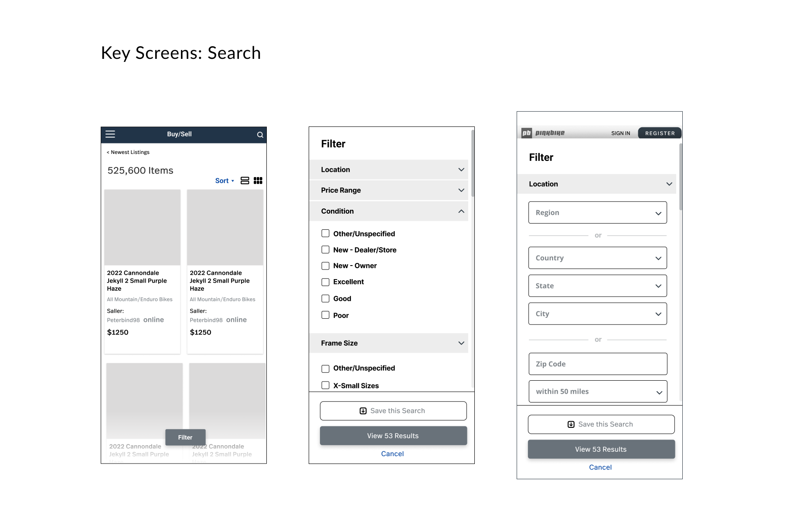Click the Zip Code input field
Viewport: 807px width, 532px height.
pyautogui.click(x=598, y=364)
